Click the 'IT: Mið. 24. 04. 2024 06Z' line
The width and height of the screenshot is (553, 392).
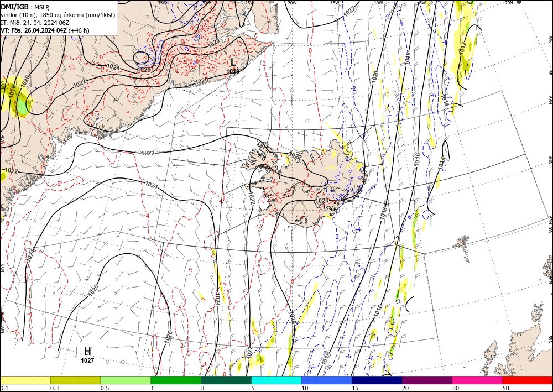34,23
